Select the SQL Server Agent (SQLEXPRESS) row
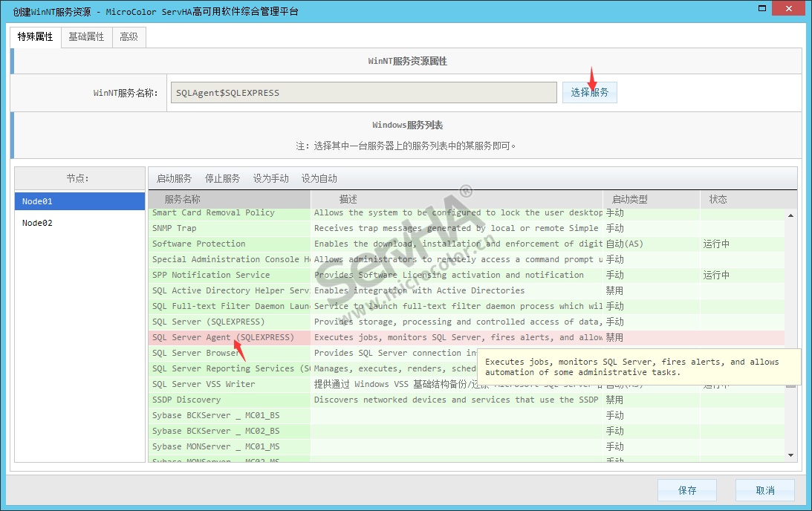 223,337
